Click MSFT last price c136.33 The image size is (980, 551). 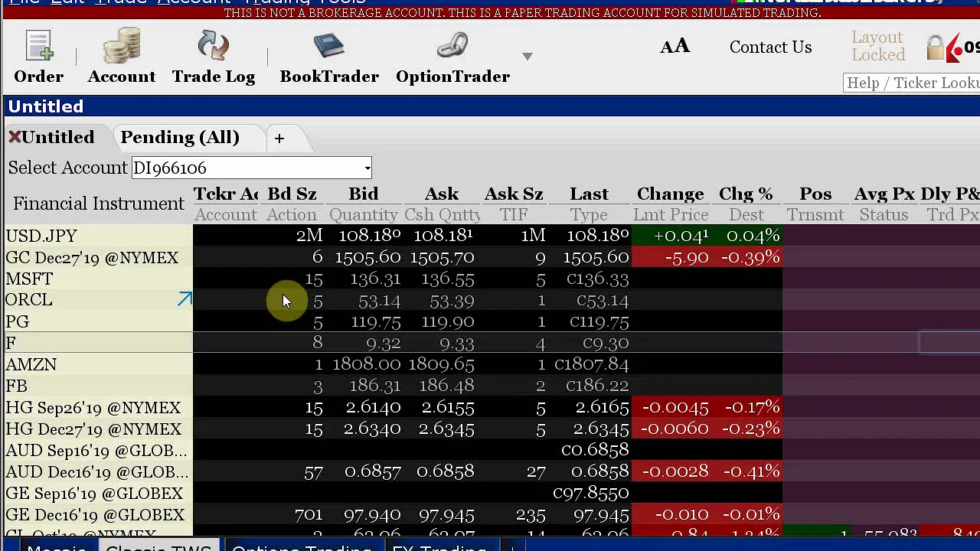pos(598,279)
